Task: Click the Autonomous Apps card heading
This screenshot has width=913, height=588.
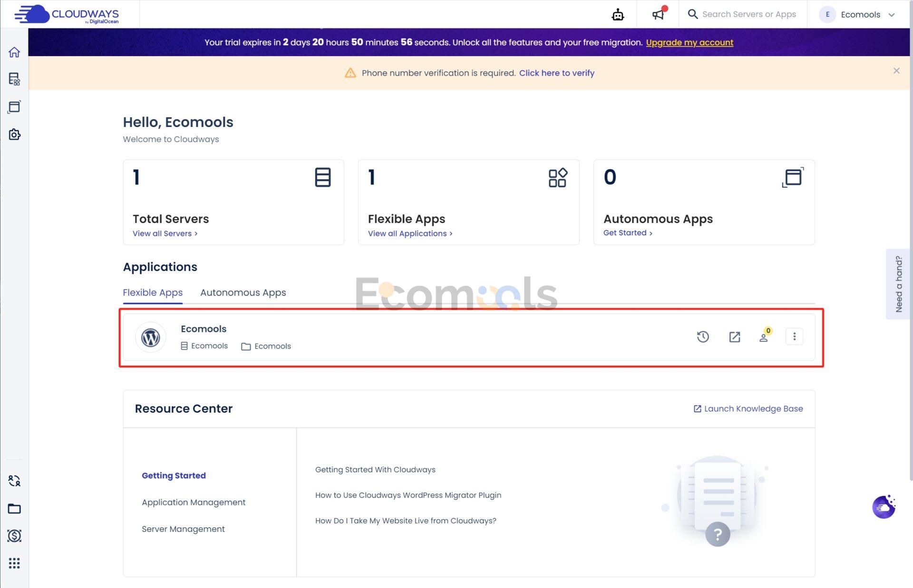Action: coord(658,219)
